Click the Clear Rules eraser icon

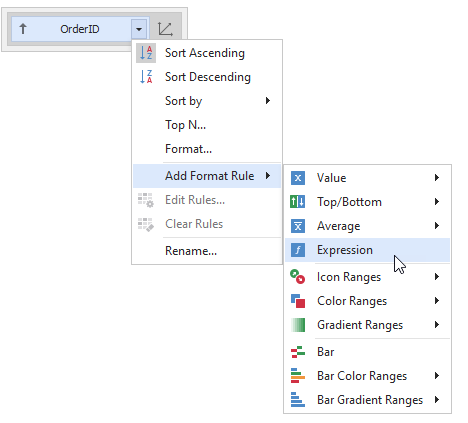coord(146,224)
